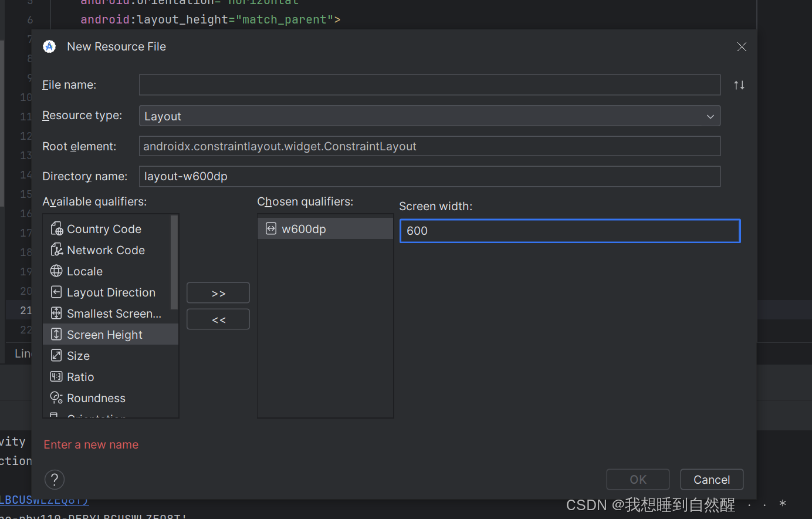Click the sort arrows icon beside File name

coord(739,85)
